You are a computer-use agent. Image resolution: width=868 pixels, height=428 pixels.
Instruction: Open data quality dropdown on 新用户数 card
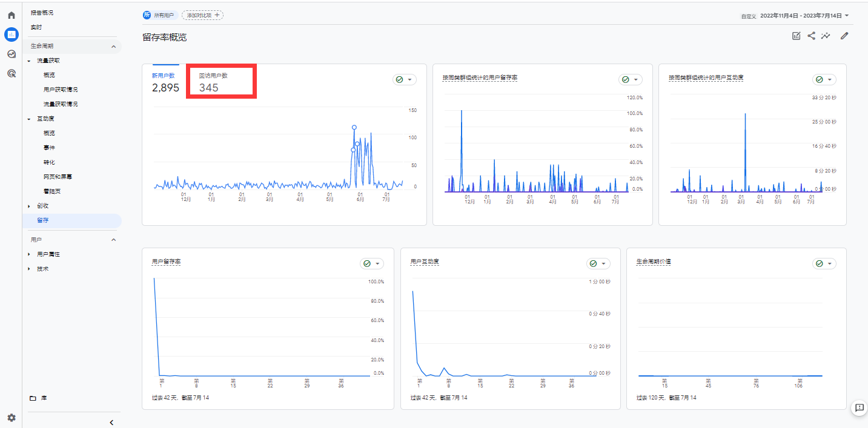[404, 80]
